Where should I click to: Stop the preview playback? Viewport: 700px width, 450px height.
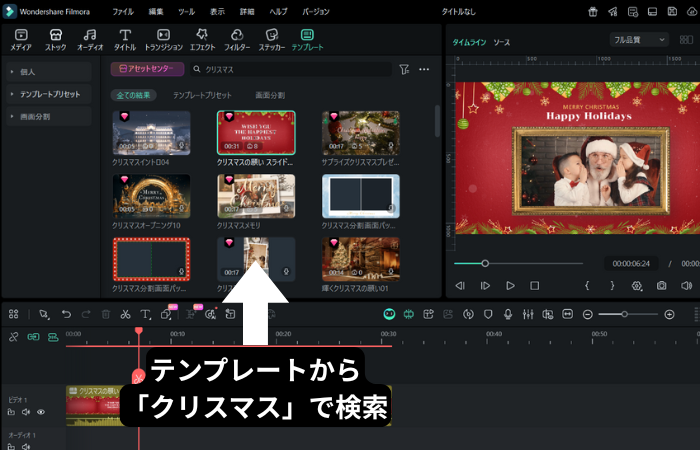534,286
